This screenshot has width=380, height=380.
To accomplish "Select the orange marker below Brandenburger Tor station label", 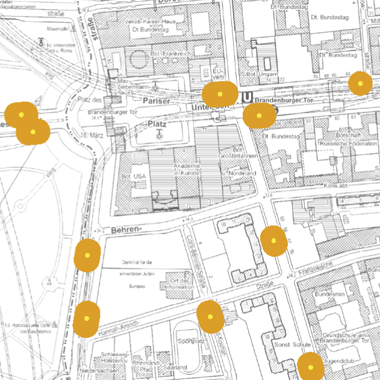I will point(259,116).
